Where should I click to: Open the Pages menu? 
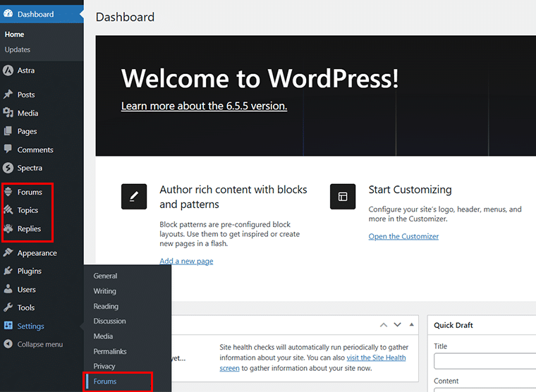42,131
